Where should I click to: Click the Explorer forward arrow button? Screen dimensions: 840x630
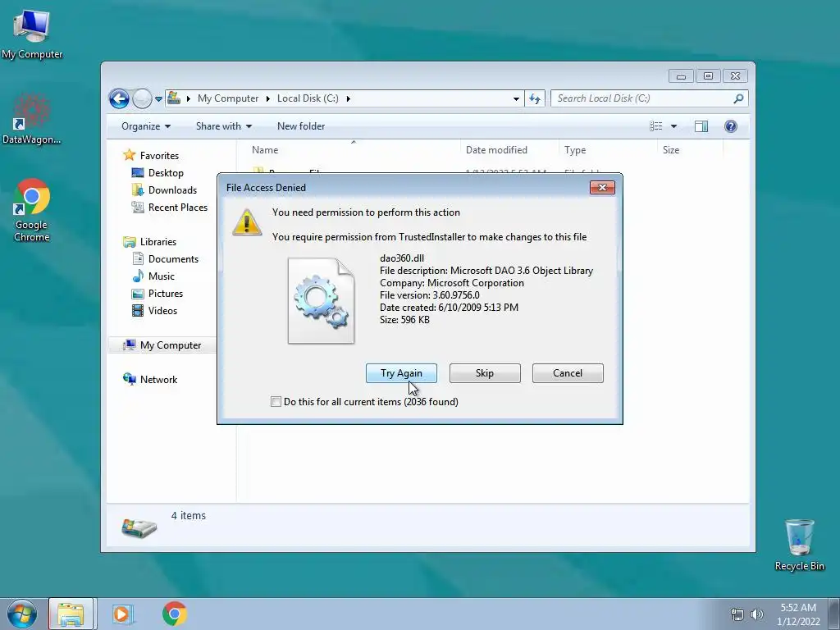(142, 98)
